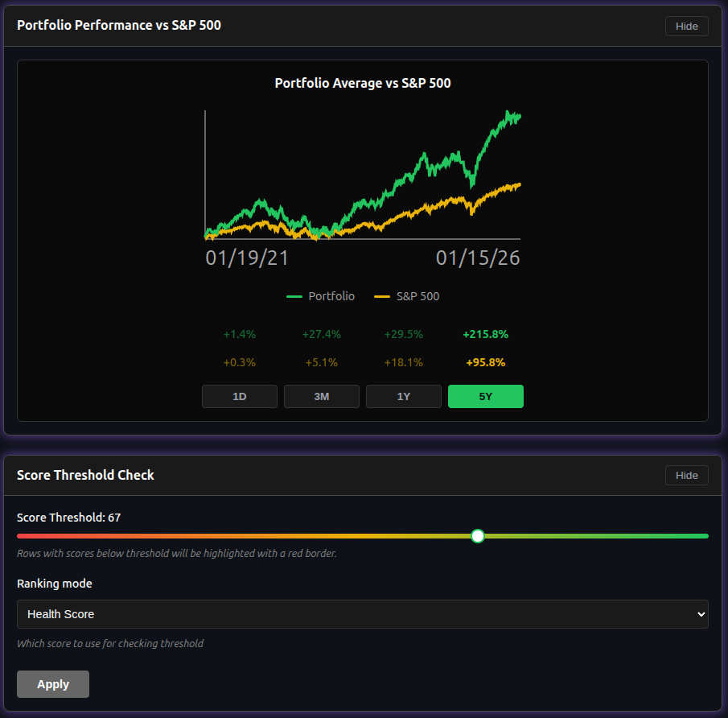Toggle the Portfolio series in the legend
The height and width of the screenshot is (718, 728).
(320, 295)
